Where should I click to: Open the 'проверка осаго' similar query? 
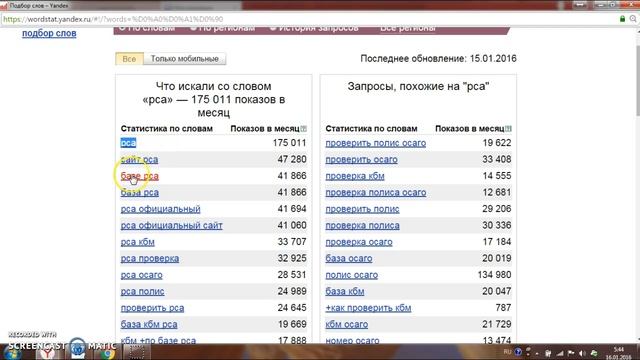coord(359,242)
